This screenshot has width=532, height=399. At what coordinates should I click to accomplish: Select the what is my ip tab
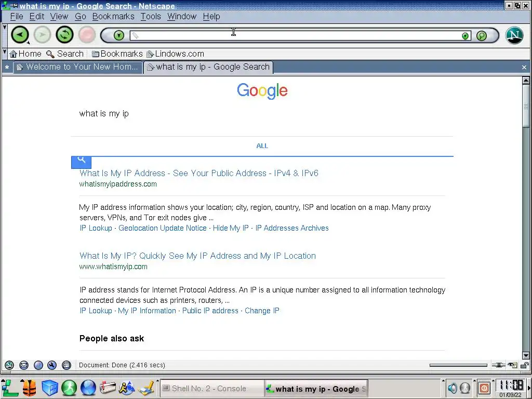point(208,67)
